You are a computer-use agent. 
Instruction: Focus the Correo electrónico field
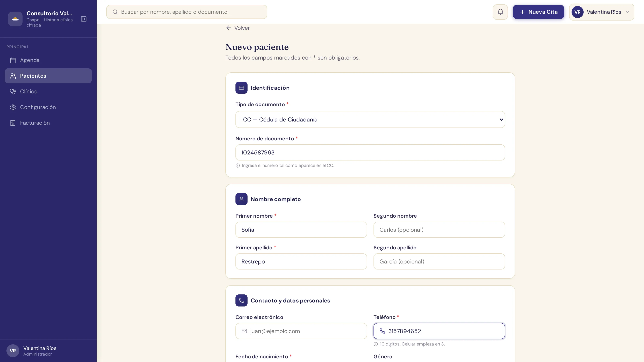point(301,331)
